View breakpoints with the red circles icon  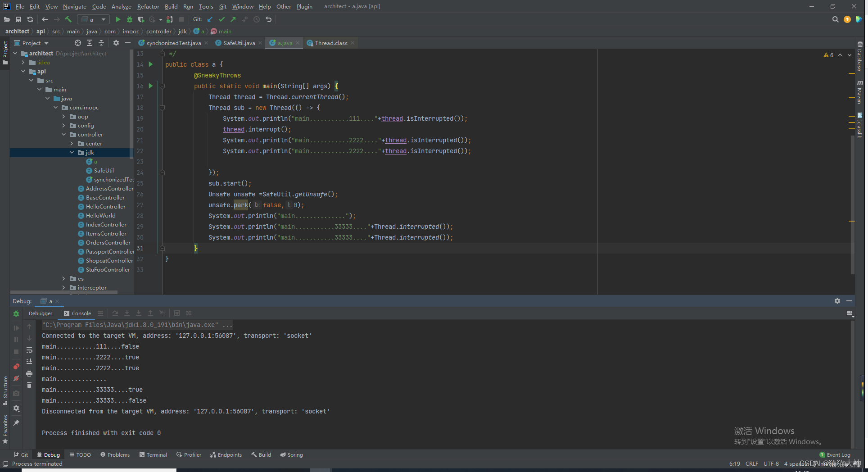click(x=16, y=366)
